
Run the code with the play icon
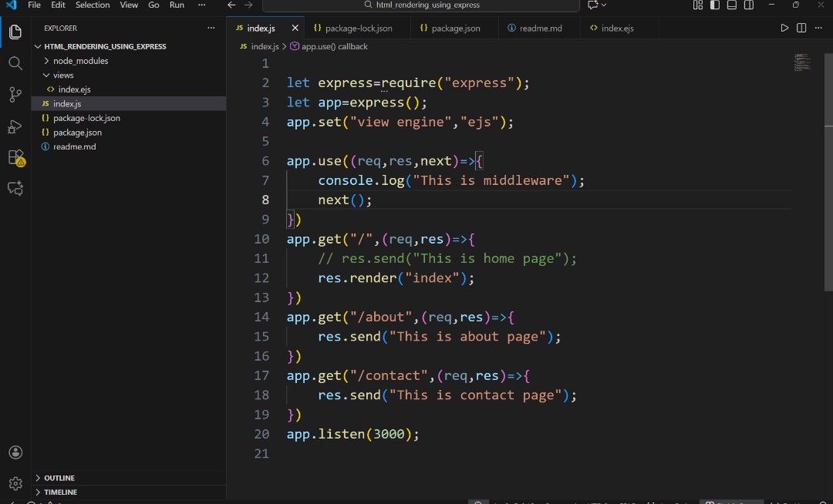tap(784, 28)
